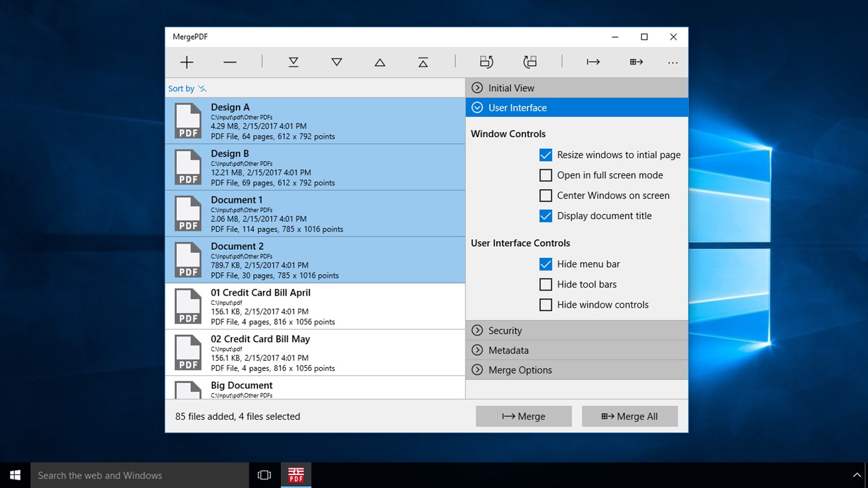Check Center Windows on screen
The width and height of the screenshot is (868, 488).
pyautogui.click(x=545, y=195)
